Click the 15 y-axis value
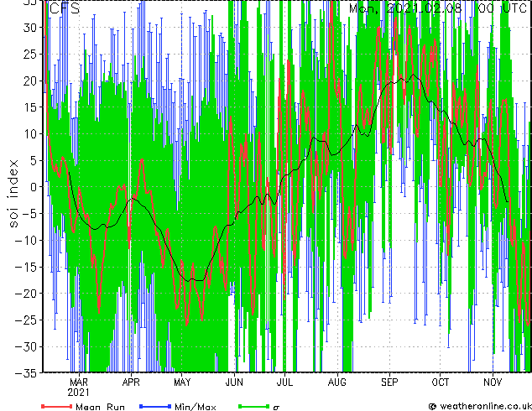 30,107
